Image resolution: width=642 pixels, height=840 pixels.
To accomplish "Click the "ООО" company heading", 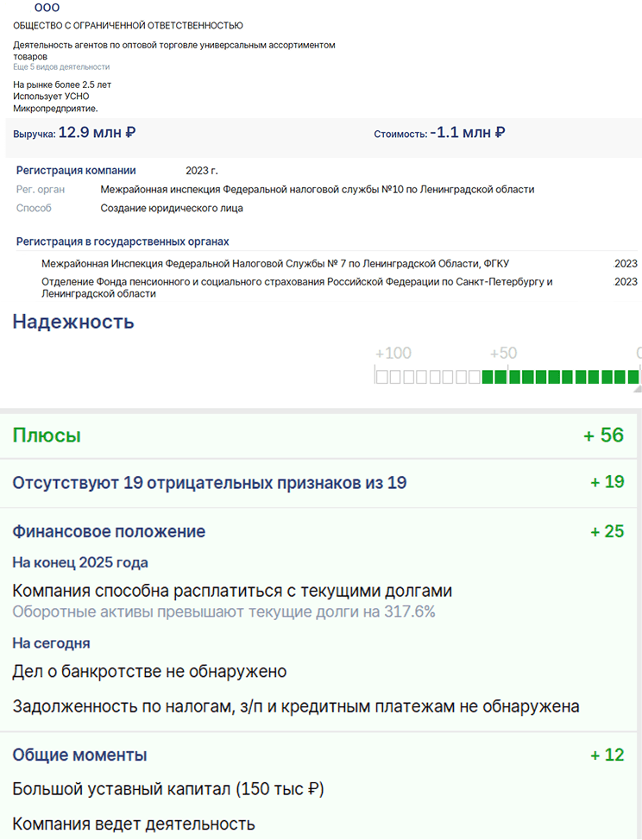I will tap(47, 8).
